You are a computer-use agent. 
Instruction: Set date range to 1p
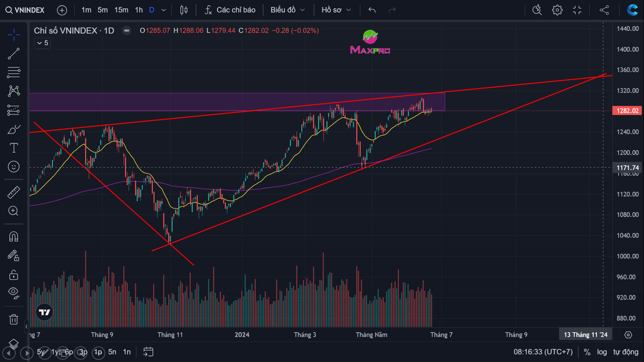(98, 352)
